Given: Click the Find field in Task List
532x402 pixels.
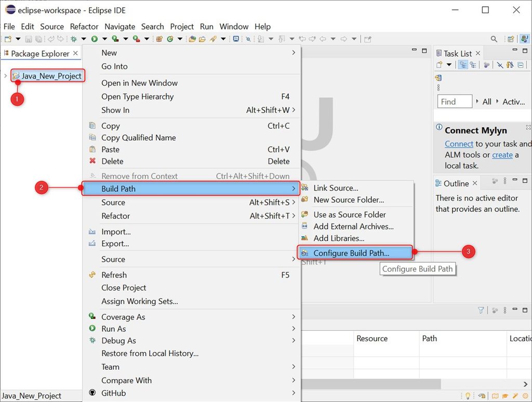Looking at the screenshot, I should [455, 101].
